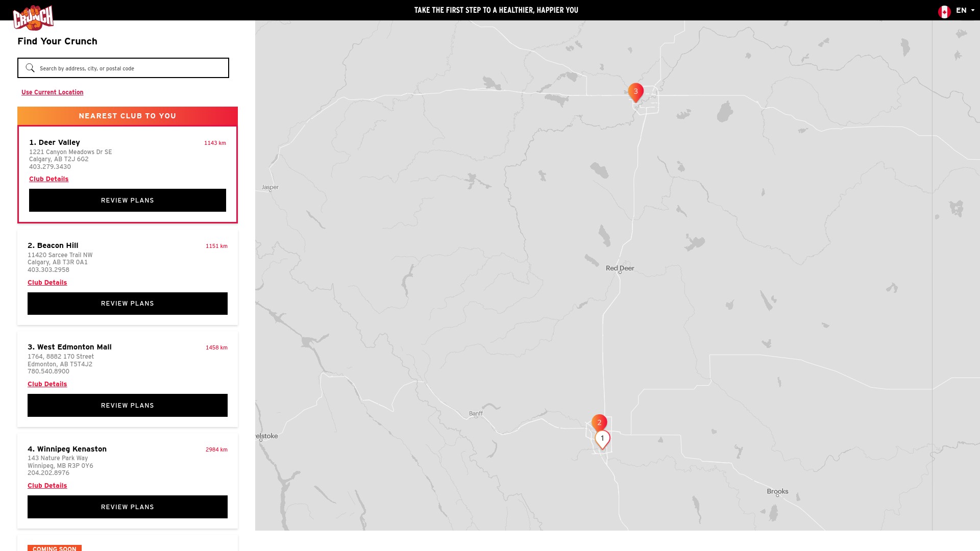
Task: Click address 11420 Sarcee Trail NW
Action: [x=60, y=255]
